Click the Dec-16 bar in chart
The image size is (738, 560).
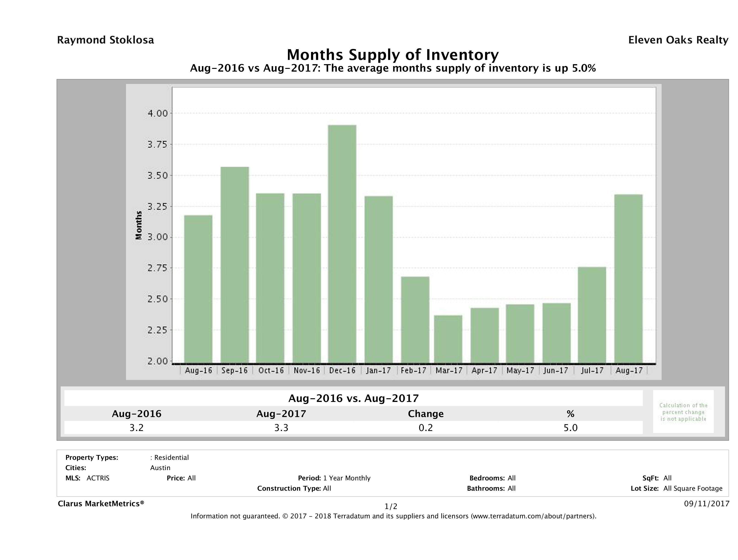coord(342,244)
